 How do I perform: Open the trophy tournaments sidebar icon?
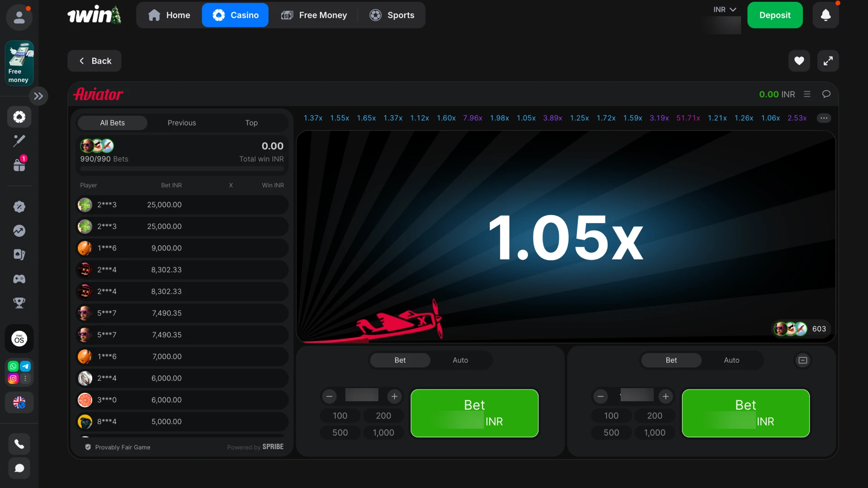(19, 303)
